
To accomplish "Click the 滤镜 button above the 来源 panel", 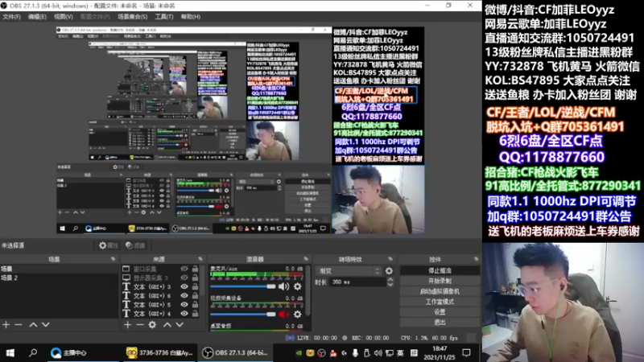I will pos(135,245).
